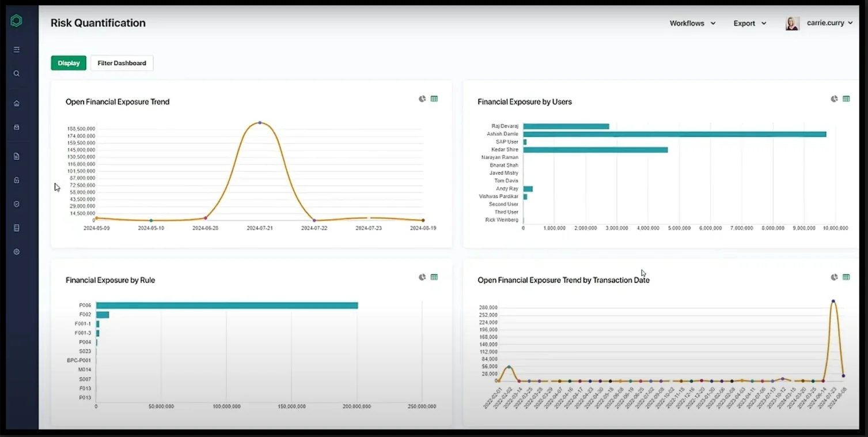Switch to the Filter Dashboard tab
Viewport: 868px width, 437px height.
(x=122, y=63)
